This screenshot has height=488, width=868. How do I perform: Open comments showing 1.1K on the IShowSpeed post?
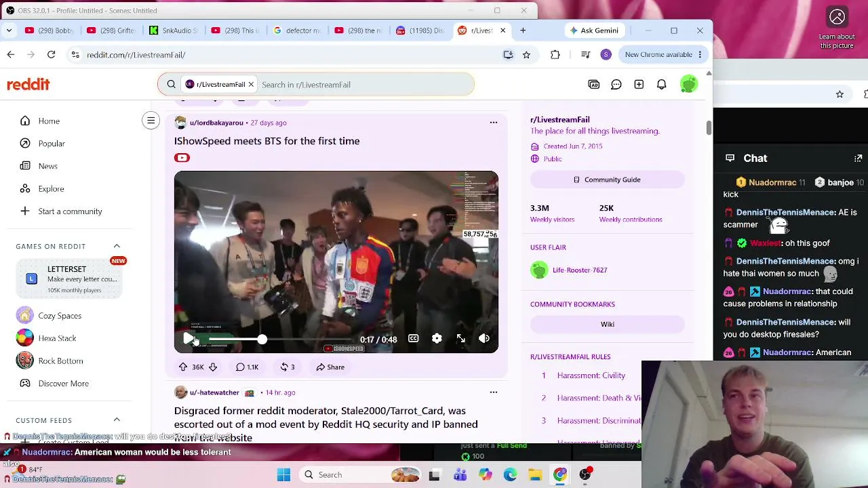coord(247,367)
